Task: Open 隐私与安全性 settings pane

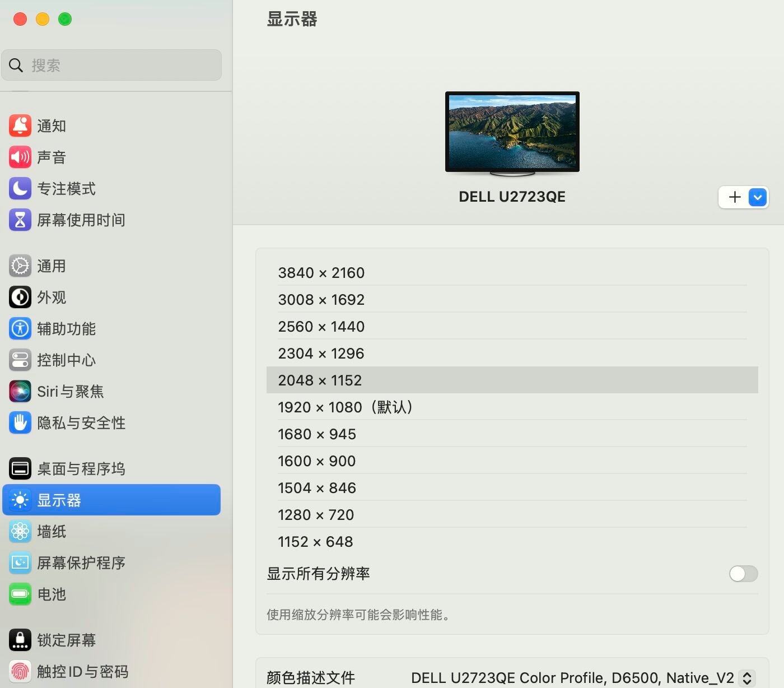Action: pos(111,422)
